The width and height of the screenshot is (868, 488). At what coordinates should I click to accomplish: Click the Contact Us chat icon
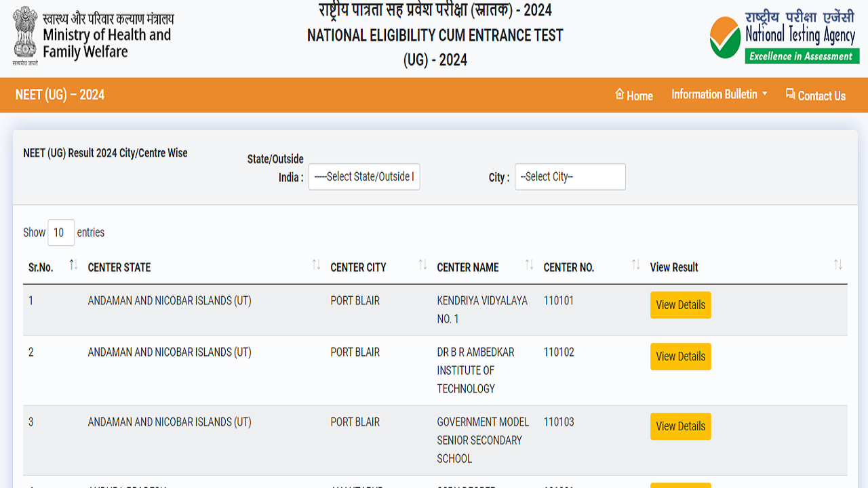coord(790,94)
